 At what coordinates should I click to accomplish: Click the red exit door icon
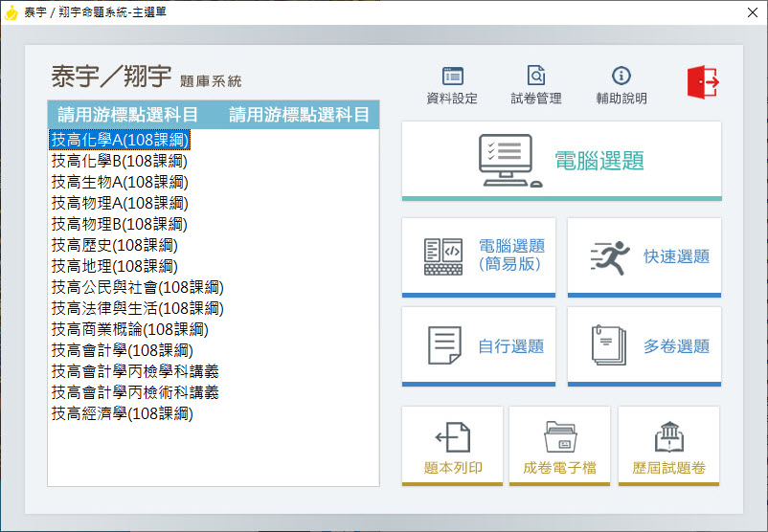click(702, 82)
